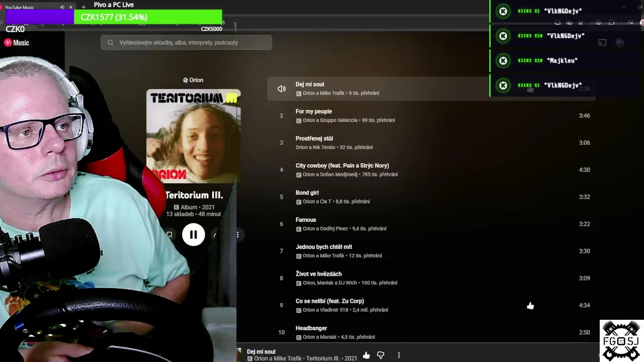This screenshot has height=362, width=644.
Task: Go to the YouTube Music home logo
Action: coord(17,43)
